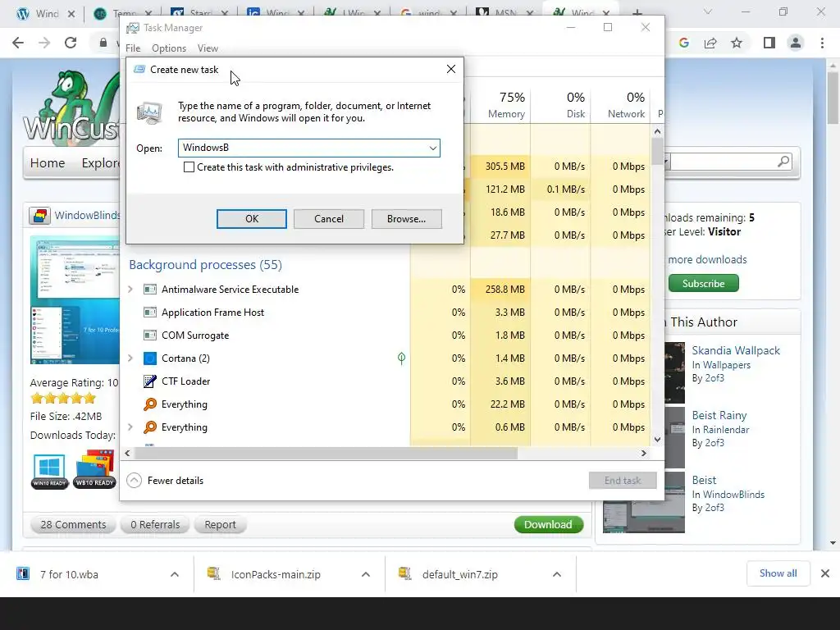This screenshot has height=630, width=840.
Task: Select the Cortana blue square icon
Action: click(150, 358)
